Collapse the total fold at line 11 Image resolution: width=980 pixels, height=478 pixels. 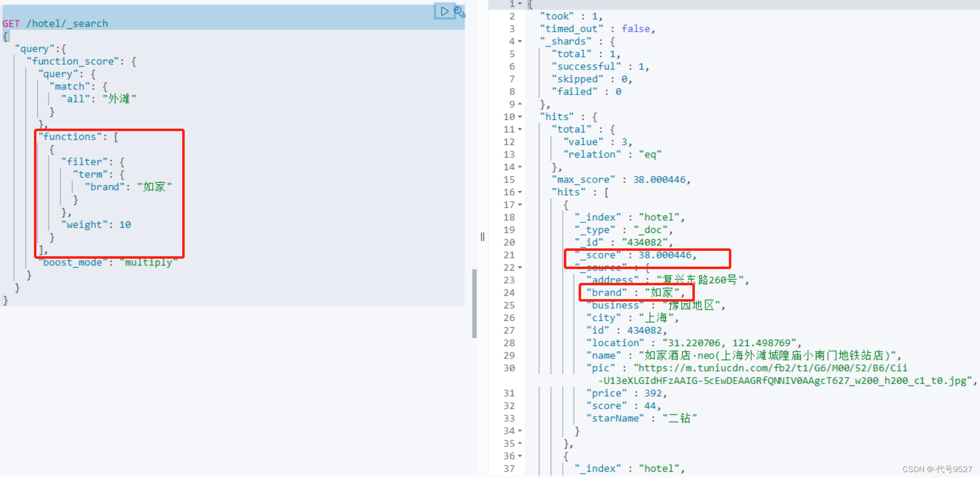coord(520,129)
